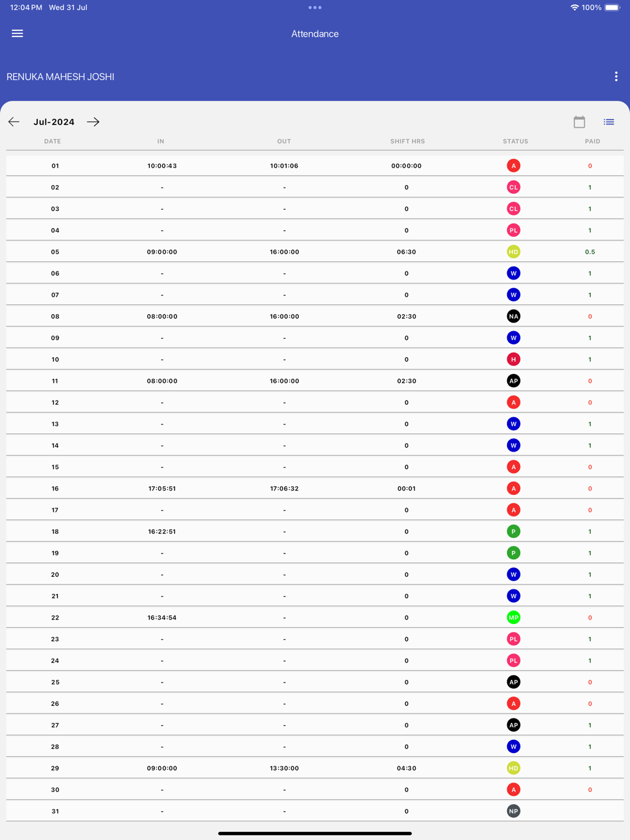This screenshot has height=840, width=630.
Task: Tap the status bar multitasking dots
Action: [315, 8]
